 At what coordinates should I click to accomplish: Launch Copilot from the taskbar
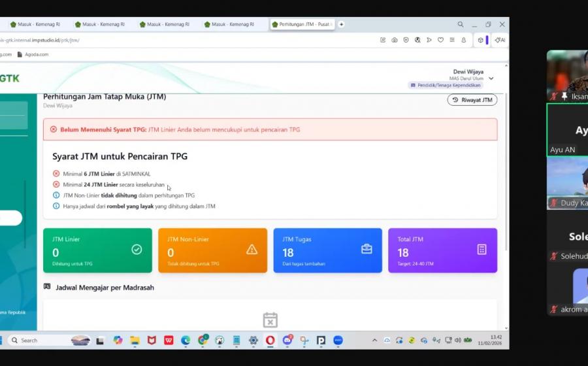coord(118,341)
